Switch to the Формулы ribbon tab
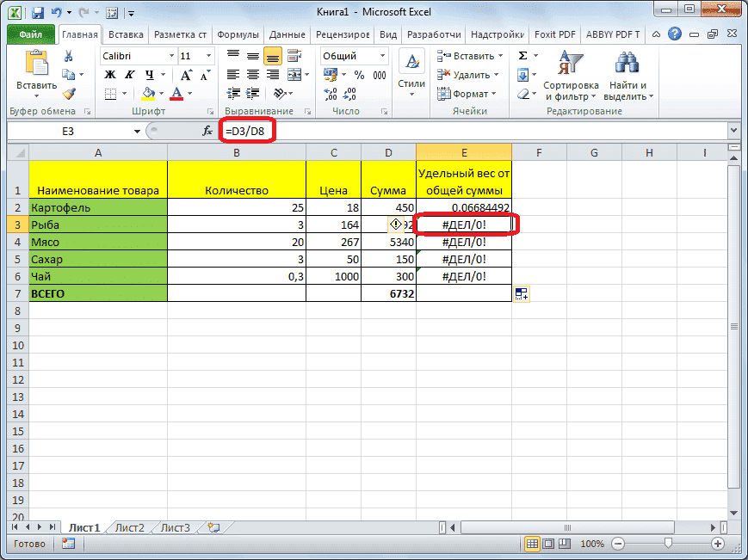 click(238, 34)
